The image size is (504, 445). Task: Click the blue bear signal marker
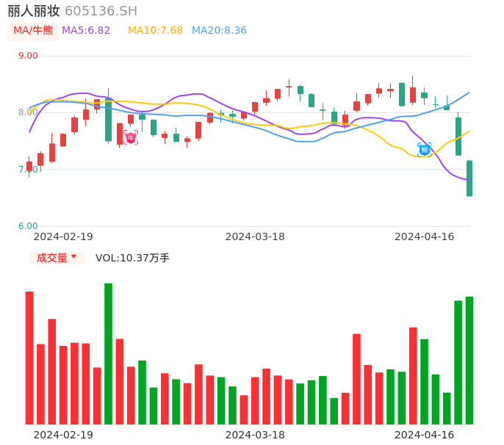point(424,150)
